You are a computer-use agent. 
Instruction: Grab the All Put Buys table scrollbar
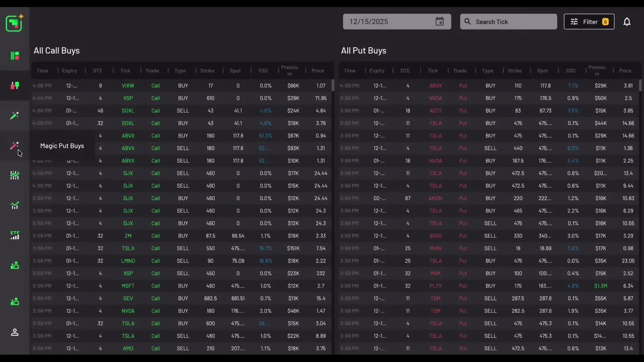[640, 85]
